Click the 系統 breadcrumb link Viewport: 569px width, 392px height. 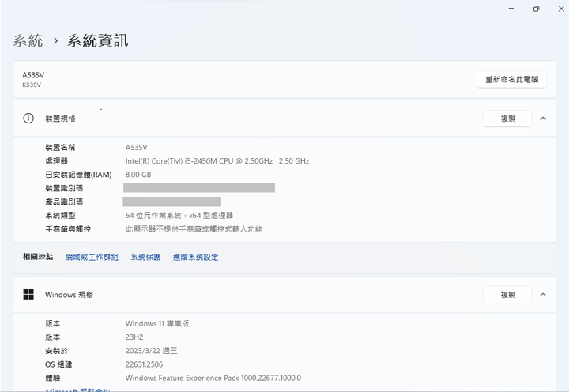28,40
